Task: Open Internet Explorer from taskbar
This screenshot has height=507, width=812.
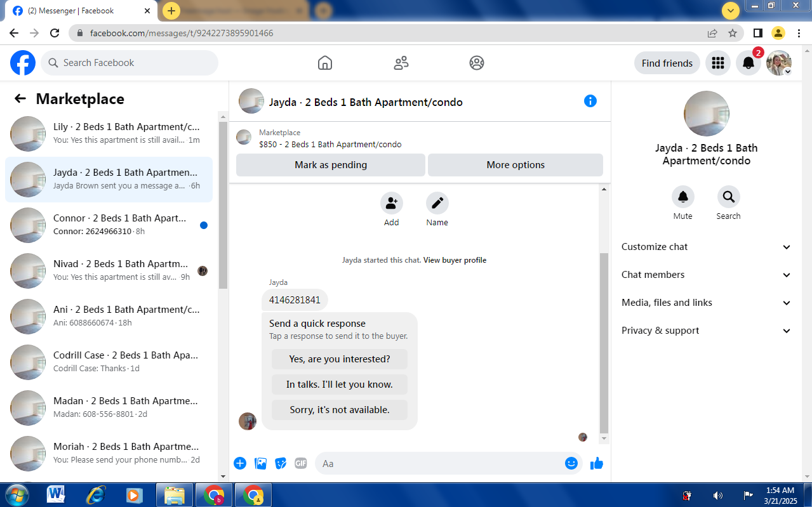Action: pyautogui.click(x=96, y=495)
